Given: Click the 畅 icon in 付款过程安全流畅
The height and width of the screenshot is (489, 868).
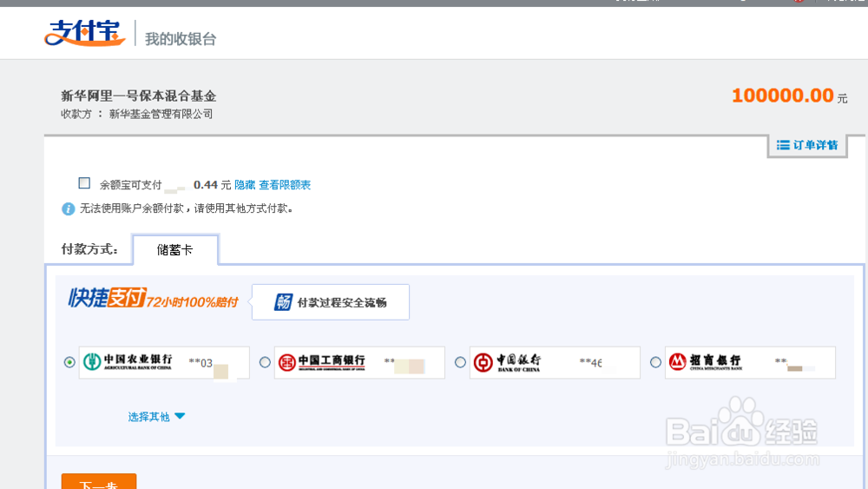Looking at the screenshot, I should [x=283, y=302].
